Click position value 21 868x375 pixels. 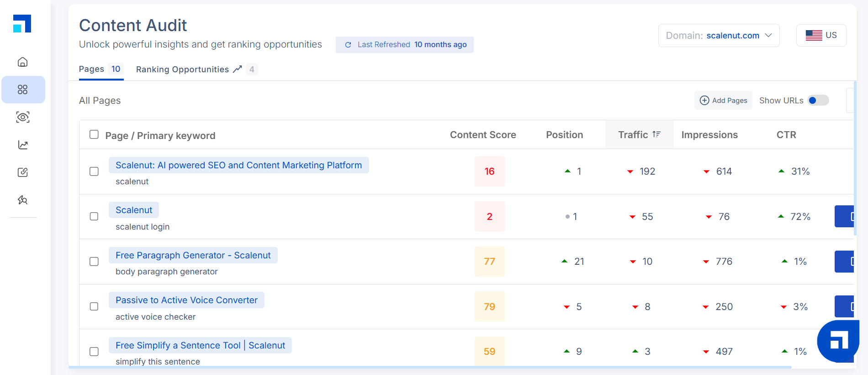tap(579, 262)
